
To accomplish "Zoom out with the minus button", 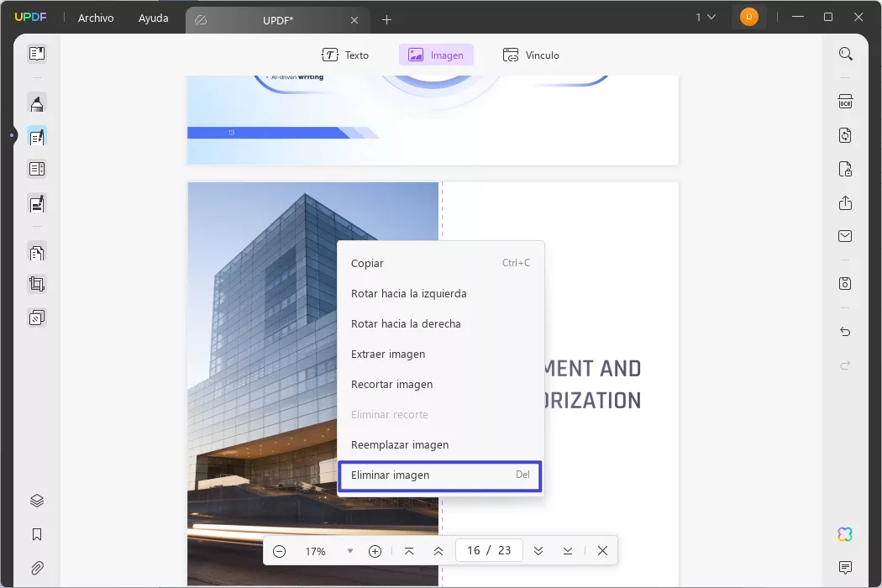I will point(279,551).
